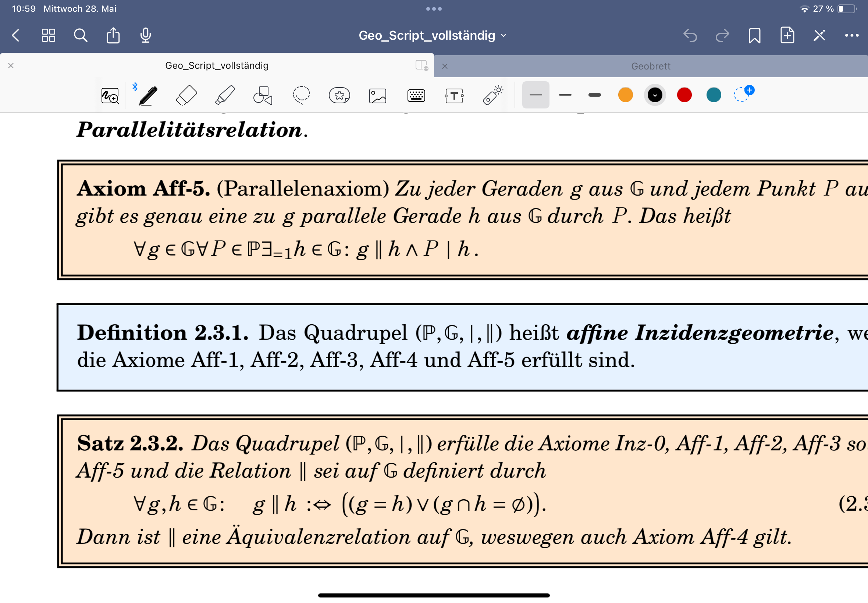Select the Geo_Script_vollständig tab
868x603 pixels.
[x=217, y=65]
